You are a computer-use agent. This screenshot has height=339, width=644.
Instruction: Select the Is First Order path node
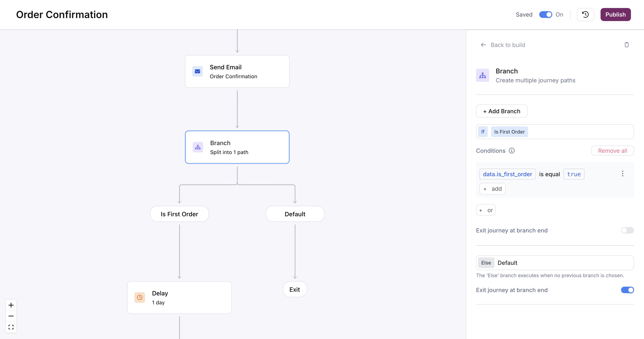pos(179,214)
